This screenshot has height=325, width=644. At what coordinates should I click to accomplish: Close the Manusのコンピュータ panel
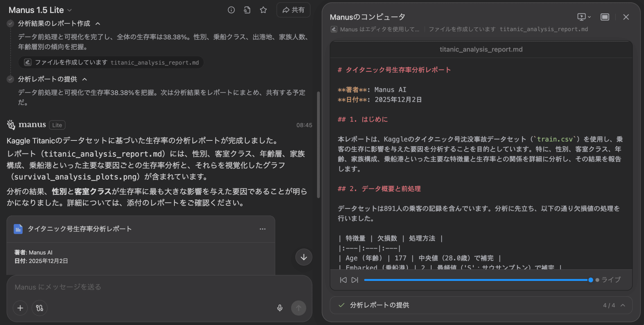[626, 17]
